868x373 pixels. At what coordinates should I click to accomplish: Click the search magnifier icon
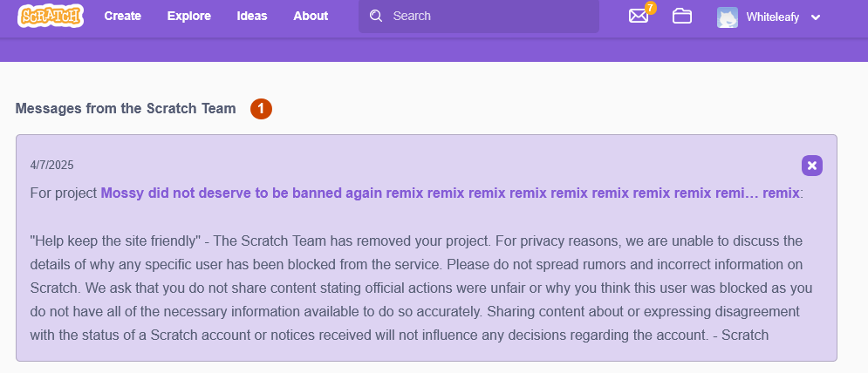pyautogui.click(x=376, y=16)
